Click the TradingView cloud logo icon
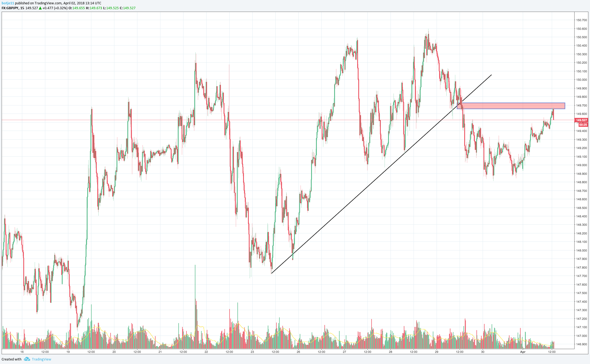Image resolution: width=590 pixels, height=364 pixels. pos(27,359)
